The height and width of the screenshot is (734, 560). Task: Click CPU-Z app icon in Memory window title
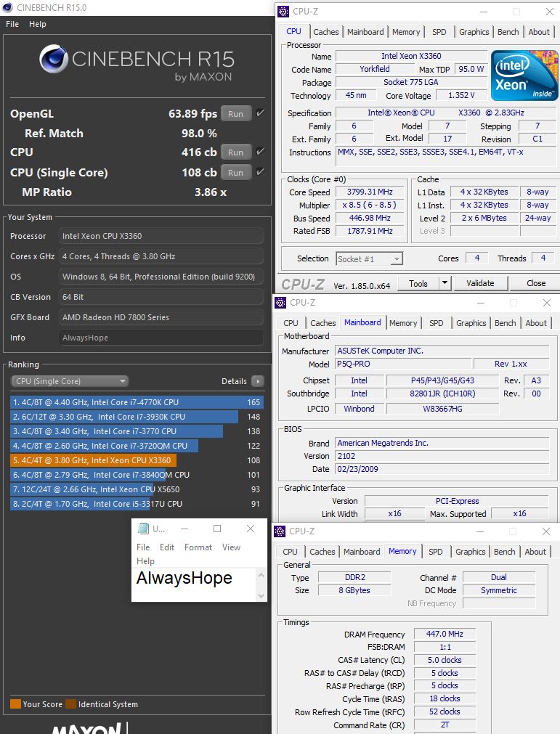coord(280,531)
